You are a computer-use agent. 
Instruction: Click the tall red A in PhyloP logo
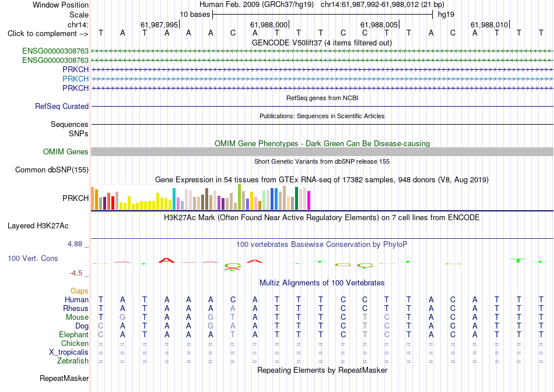tap(166, 260)
